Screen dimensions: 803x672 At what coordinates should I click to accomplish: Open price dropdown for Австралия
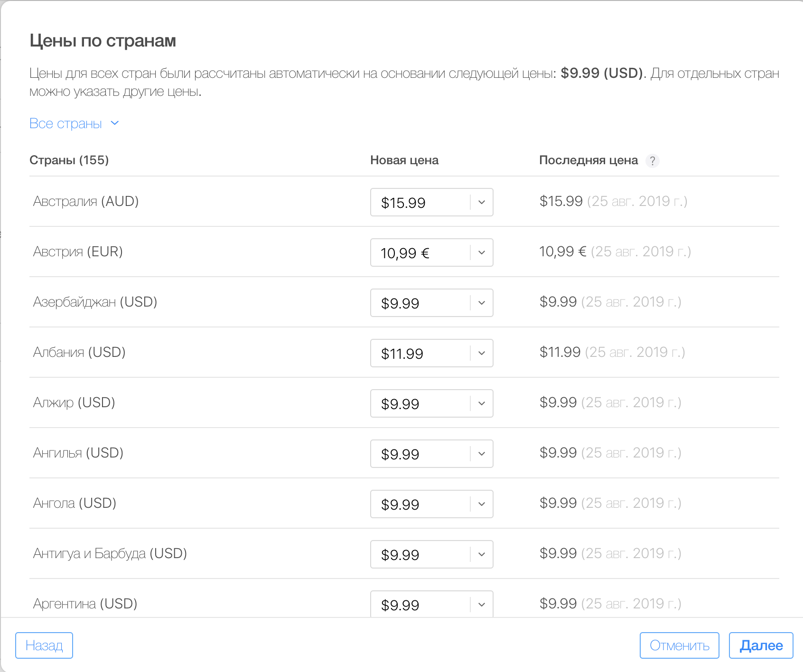tap(481, 202)
